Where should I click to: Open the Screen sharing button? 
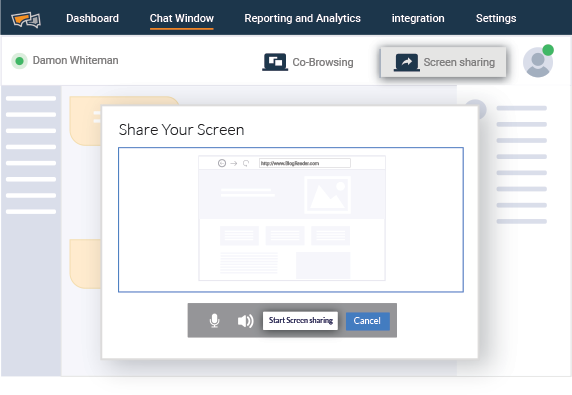point(443,62)
